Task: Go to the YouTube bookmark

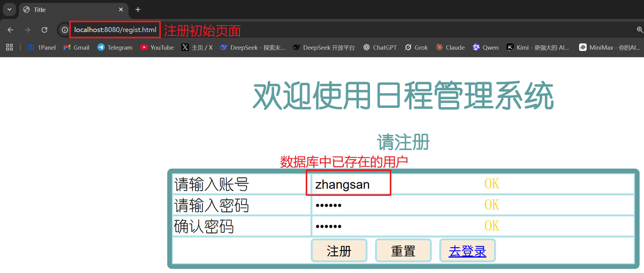Action: tap(157, 47)
